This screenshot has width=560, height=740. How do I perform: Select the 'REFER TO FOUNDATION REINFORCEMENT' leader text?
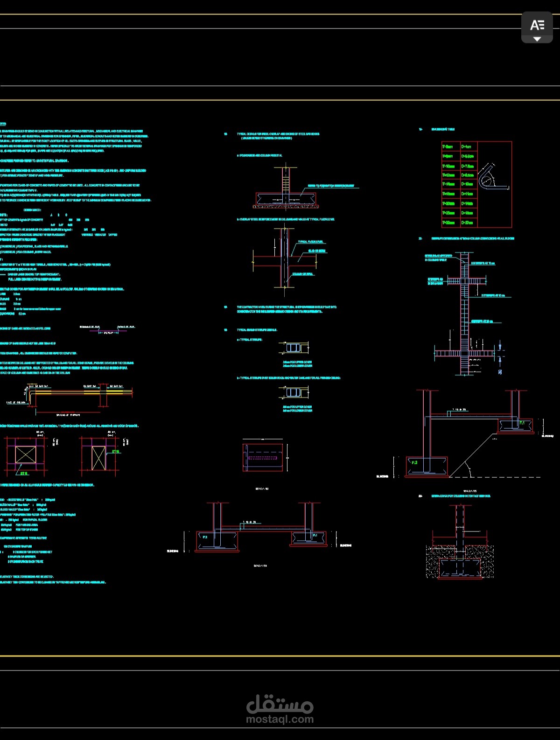(x=331, y=186)
